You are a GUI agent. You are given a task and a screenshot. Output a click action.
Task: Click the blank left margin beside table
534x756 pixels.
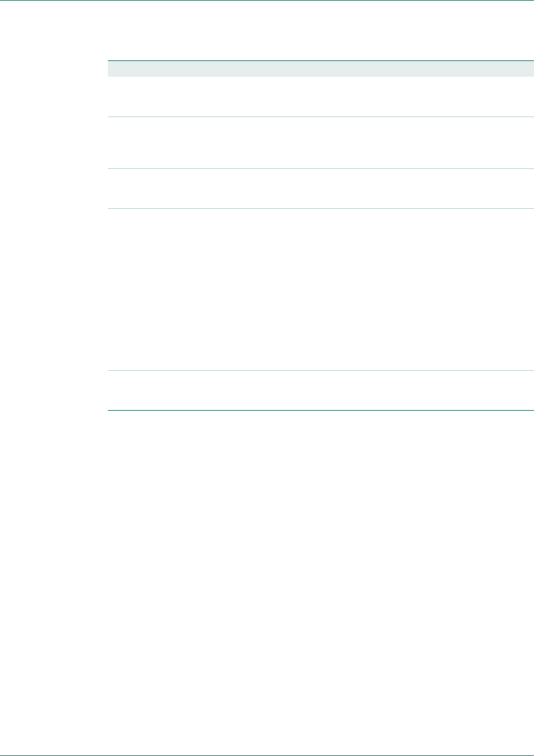coord(54,236)
